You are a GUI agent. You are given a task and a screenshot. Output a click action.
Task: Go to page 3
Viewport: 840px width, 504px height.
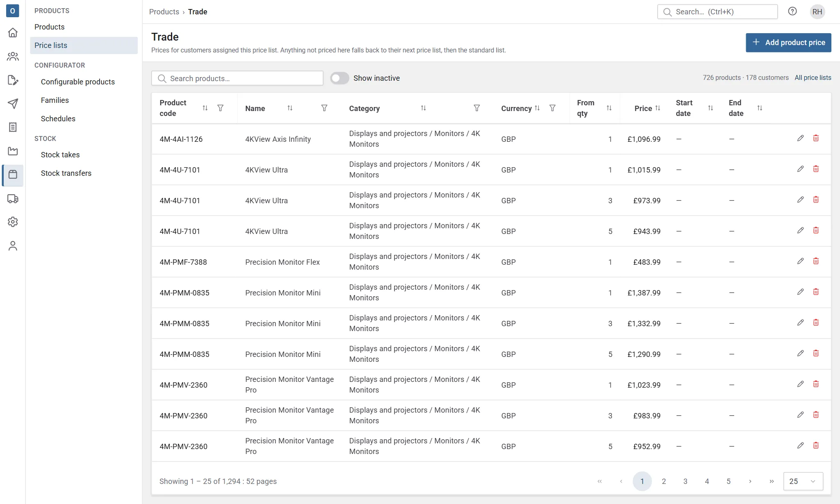[x=685, y=481]
